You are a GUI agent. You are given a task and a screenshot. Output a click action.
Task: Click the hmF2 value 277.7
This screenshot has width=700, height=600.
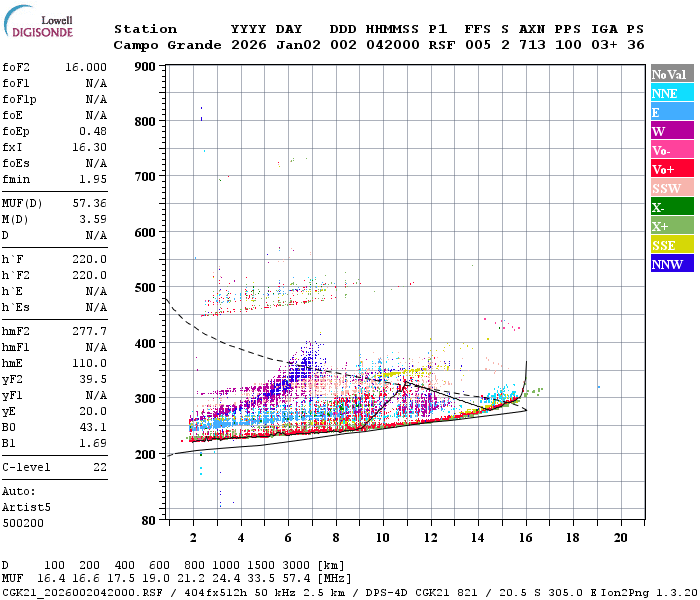point(90,331)
